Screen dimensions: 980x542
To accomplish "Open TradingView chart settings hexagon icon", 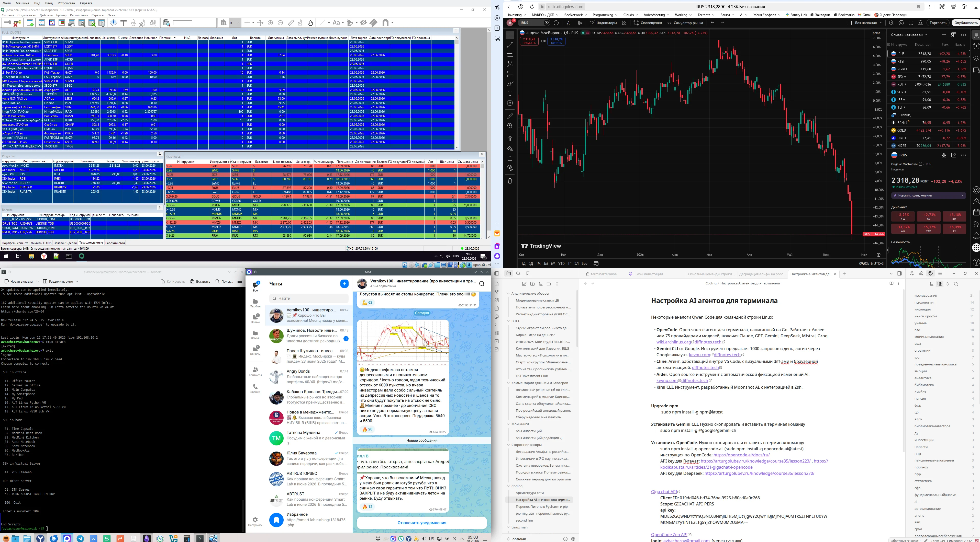I will [x=901, y=23].
